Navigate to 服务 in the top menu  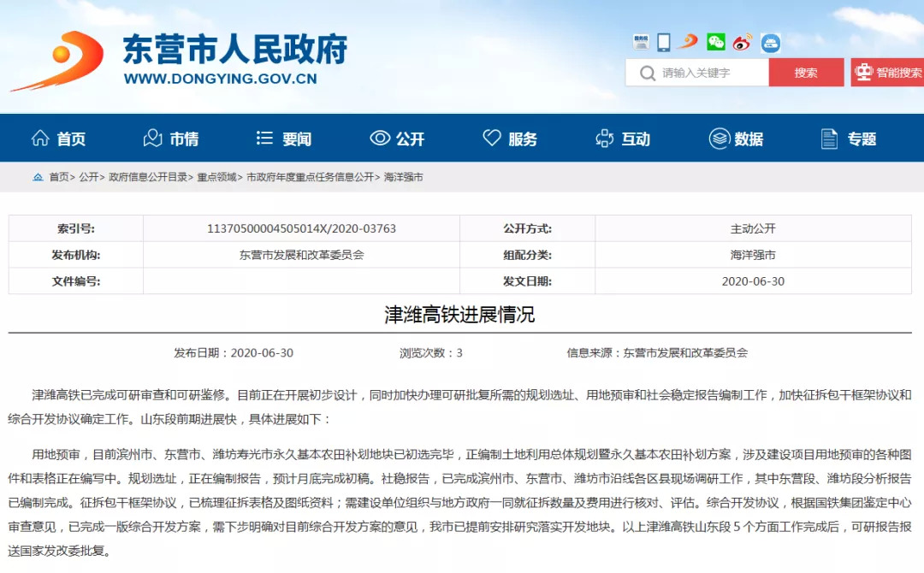510,139
